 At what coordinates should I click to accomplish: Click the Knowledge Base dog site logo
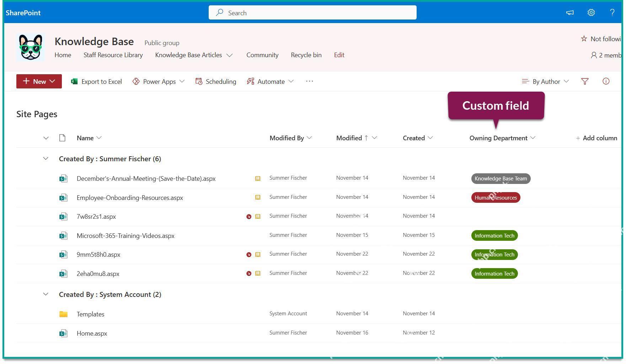(31, 47)
